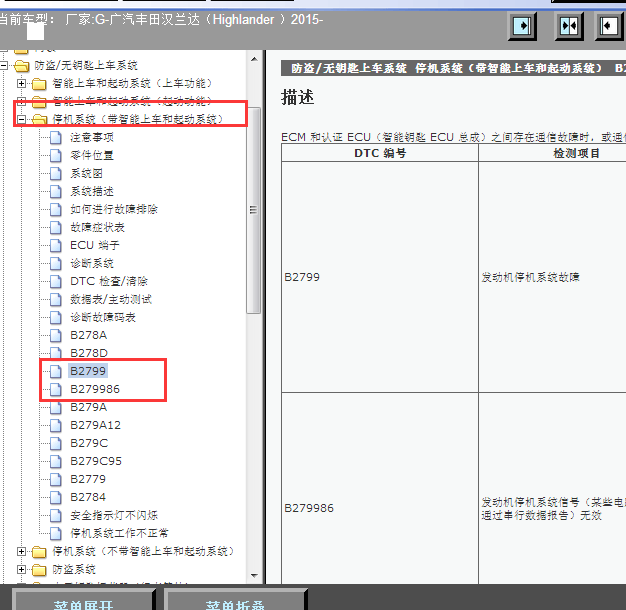Click the inward-arrows split-panel button
The width and height of the screenshot is (626, 610).
[x=569, y=26]
